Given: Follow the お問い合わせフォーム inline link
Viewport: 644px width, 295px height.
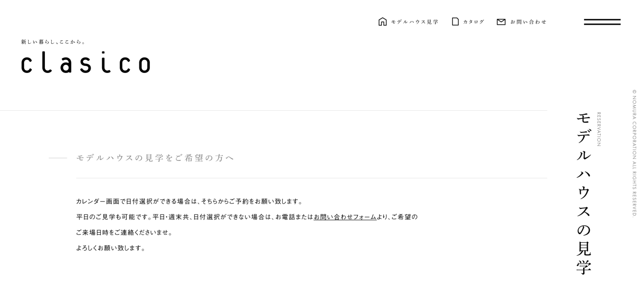Looking at the screenshot, I should [x=345, y=217].
